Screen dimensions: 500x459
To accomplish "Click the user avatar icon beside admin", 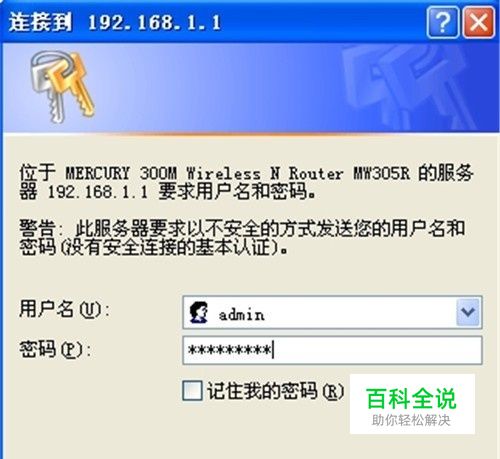I will [x=199, y=312].
